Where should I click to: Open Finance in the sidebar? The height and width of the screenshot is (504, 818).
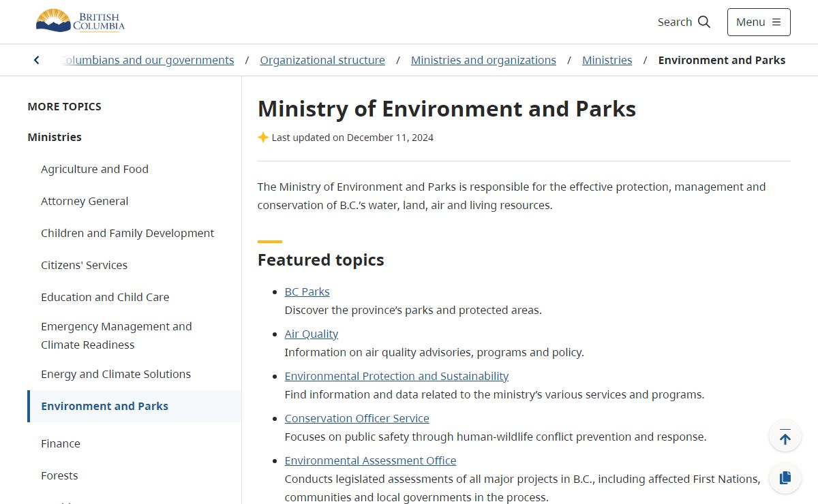tap(61, 443)
